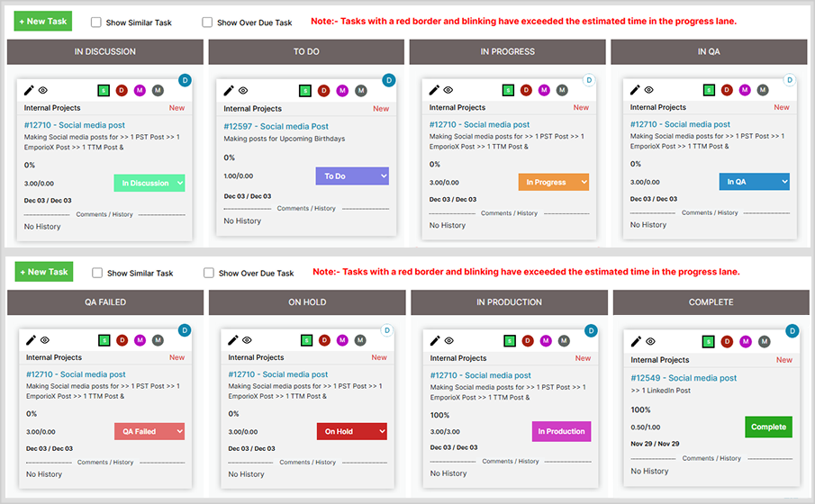Click the eye view icon on the In Progress card

pos(448,90)
